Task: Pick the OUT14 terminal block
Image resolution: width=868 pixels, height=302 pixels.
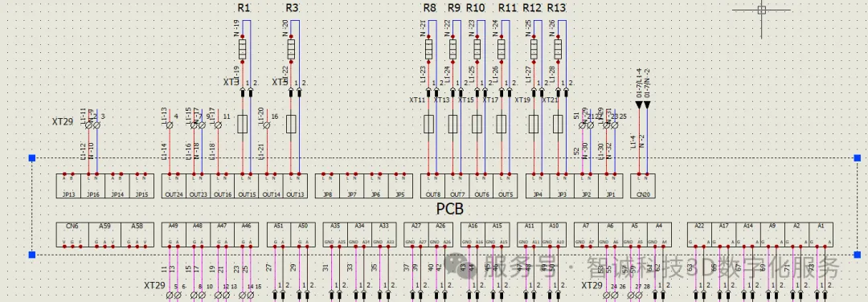Action: [272, 186]
